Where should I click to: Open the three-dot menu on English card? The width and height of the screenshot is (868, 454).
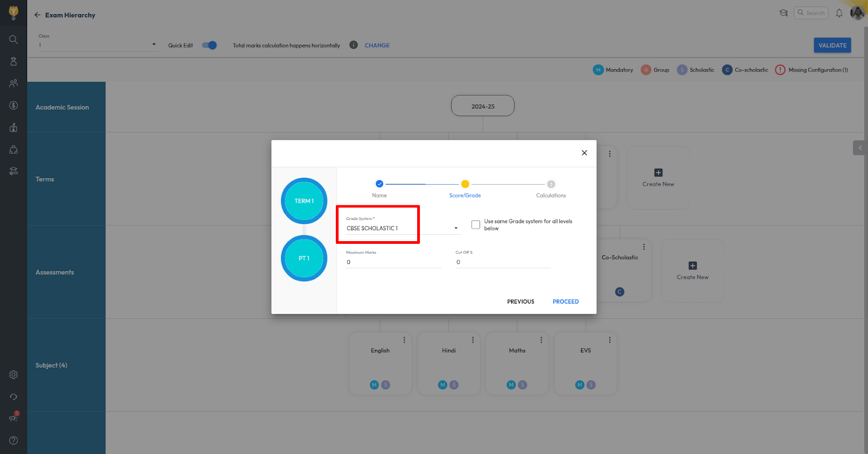pyautogui.click(x=404, y=340)
